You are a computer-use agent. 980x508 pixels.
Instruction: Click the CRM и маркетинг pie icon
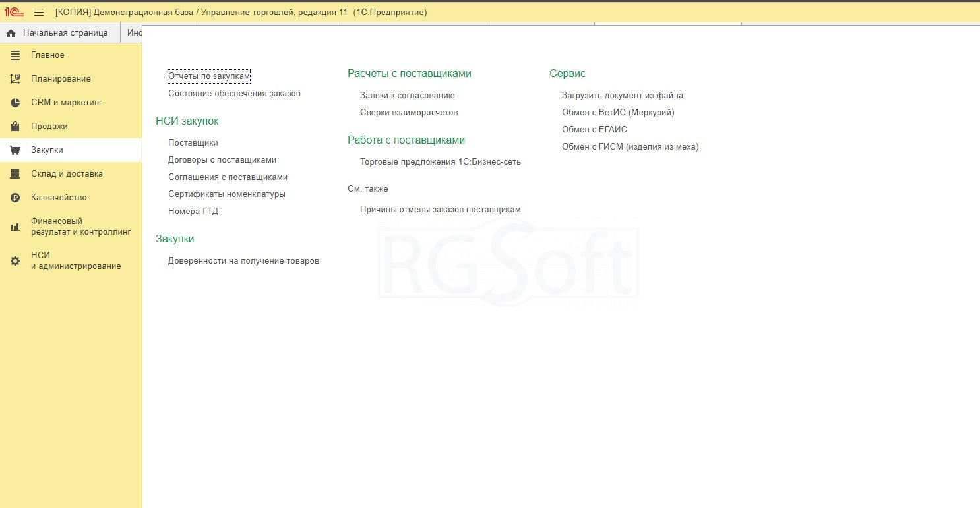(15, 103)
